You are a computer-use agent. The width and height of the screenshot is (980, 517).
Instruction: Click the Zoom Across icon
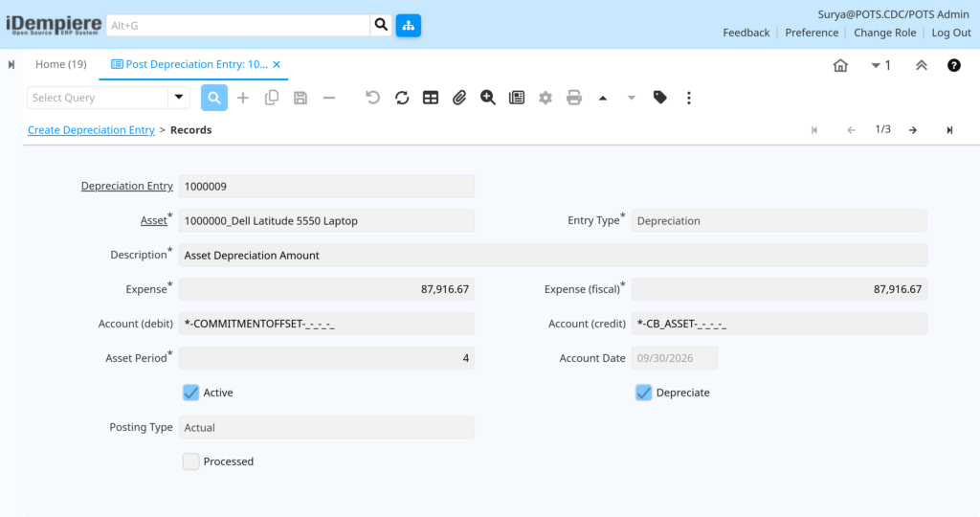point(488,98)
